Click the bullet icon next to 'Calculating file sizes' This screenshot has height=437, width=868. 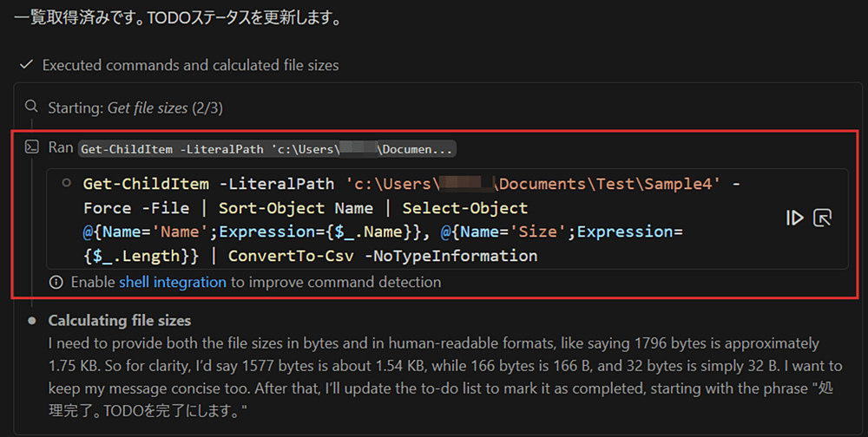point(32,320)
